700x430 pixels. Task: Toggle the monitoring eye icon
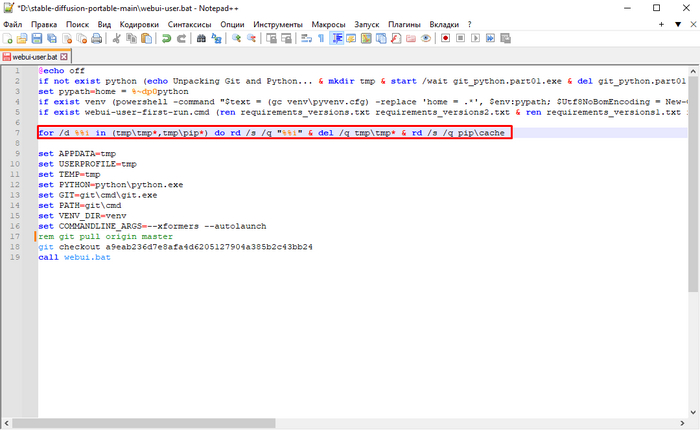[426, 38]
